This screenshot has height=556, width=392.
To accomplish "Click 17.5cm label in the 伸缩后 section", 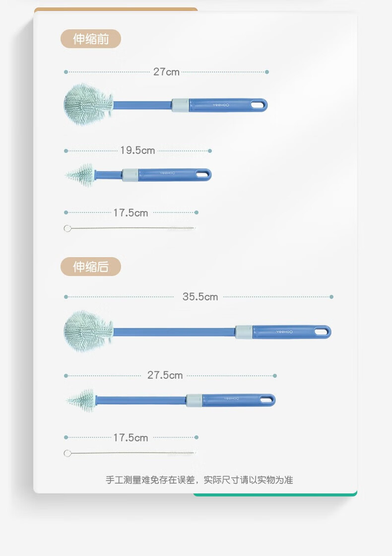I will (131, 438).
